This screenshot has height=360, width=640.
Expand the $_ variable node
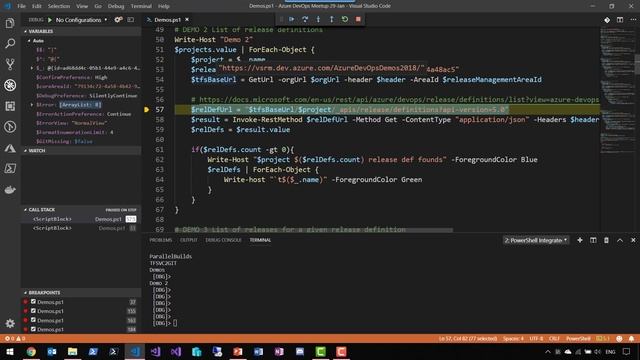coord(32,68)
